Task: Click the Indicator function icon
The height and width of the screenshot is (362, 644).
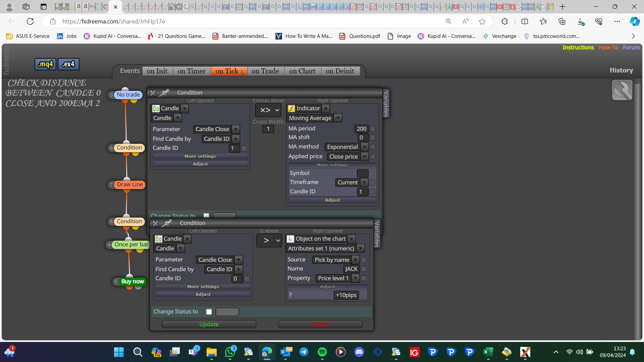Action: (x=291, y=109)
